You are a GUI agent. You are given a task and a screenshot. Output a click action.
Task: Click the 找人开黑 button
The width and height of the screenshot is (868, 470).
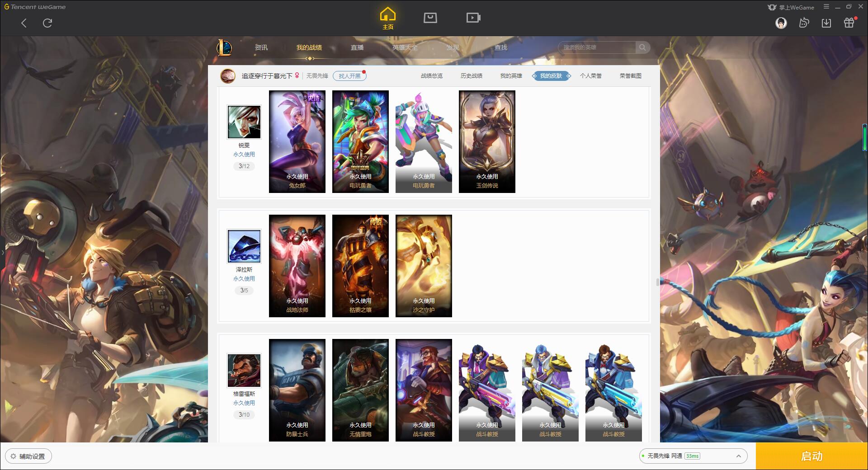(x=350, y=76)
